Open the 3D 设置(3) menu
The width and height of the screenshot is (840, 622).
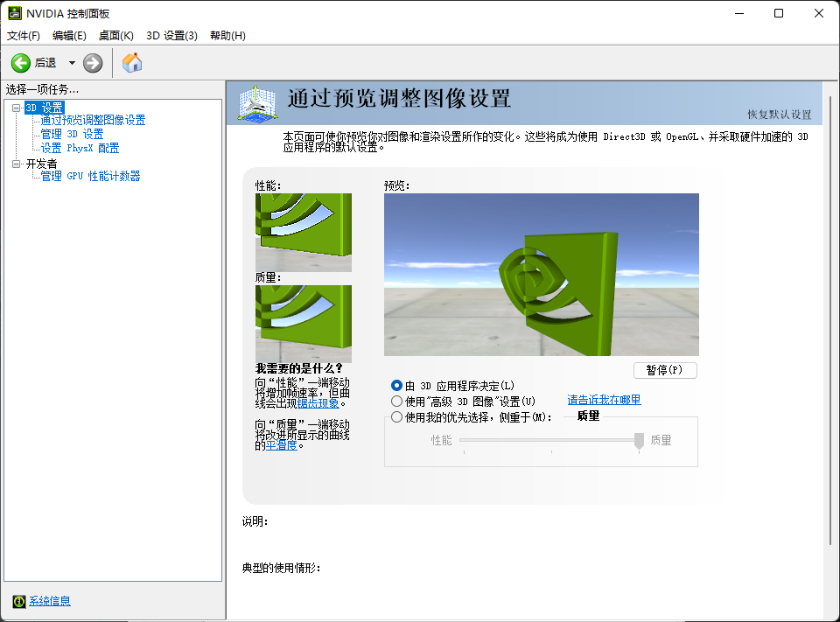tap(171, 36)
